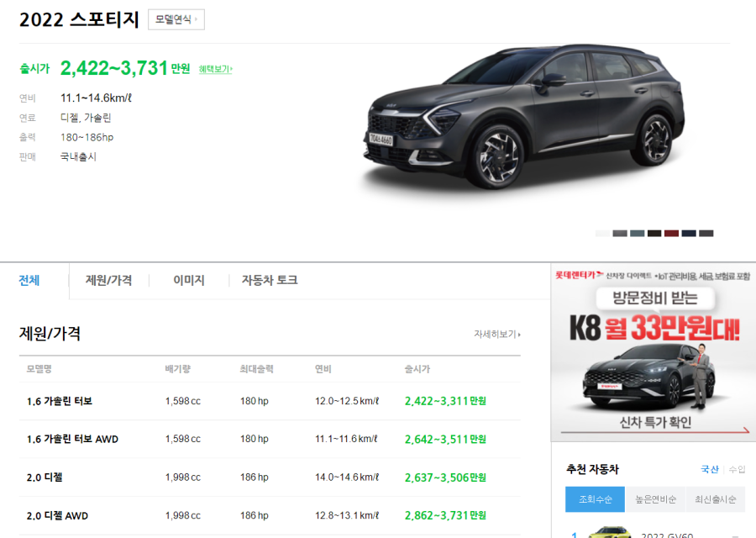Open the 모델연식 model year dropdown
The width and height of the screenshot is (756, 538).
click(176, 19)
